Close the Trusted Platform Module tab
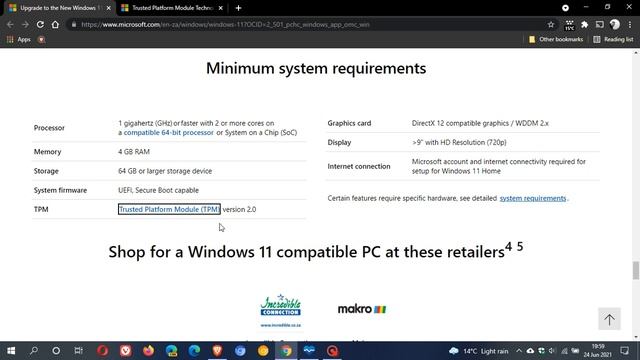 click(x=221, y=8)
